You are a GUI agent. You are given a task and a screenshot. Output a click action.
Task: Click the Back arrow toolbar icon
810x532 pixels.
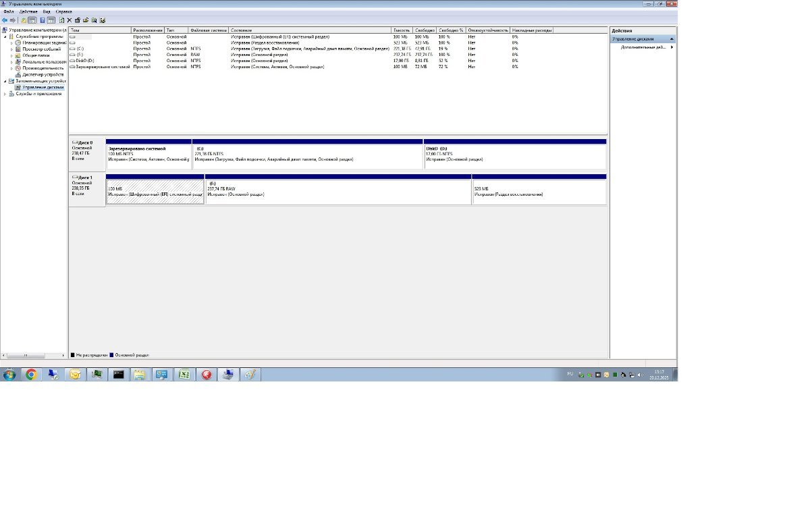point(5,20)
